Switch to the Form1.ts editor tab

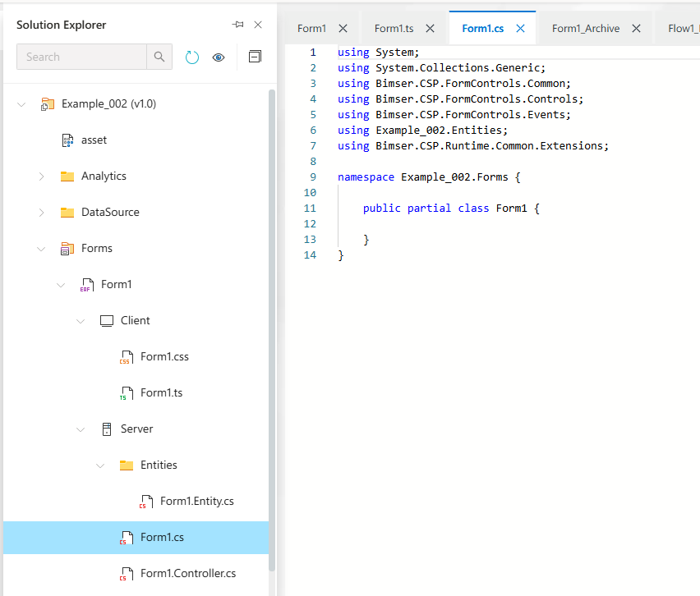pos(394,29)
